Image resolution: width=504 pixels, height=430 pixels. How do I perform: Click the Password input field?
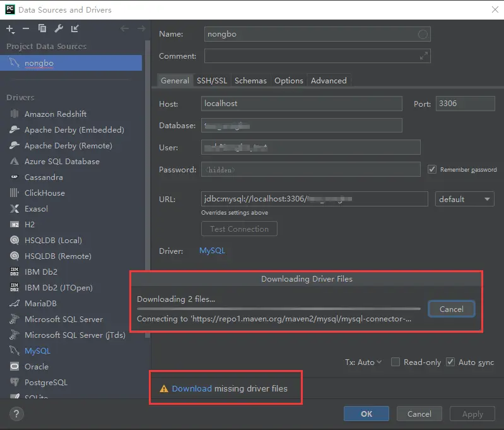pos(311,169)
